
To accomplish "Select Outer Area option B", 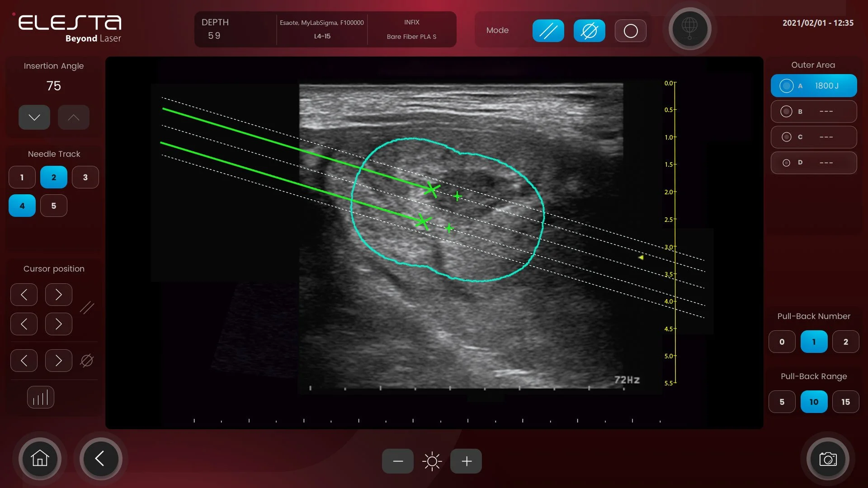I will (813, 112).
